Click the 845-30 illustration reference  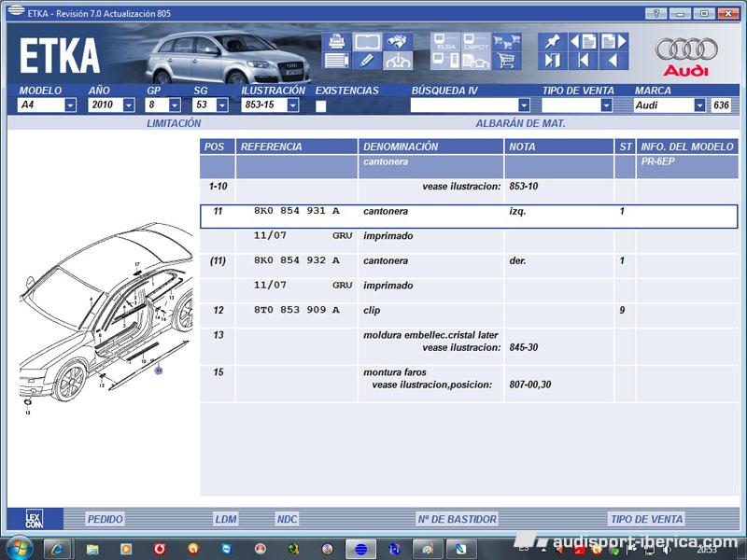click(x=524, y=347)
